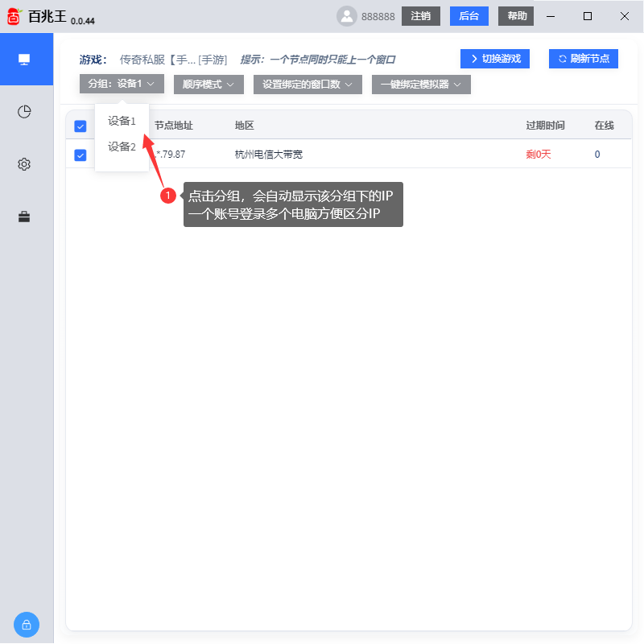Open the pie chart statistics panel
The width and height of the screenshot is (644, 644).
pyautogui.click(x=24, y=112)
